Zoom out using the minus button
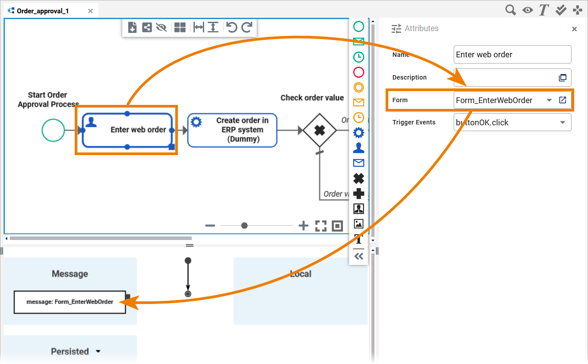 210,226
